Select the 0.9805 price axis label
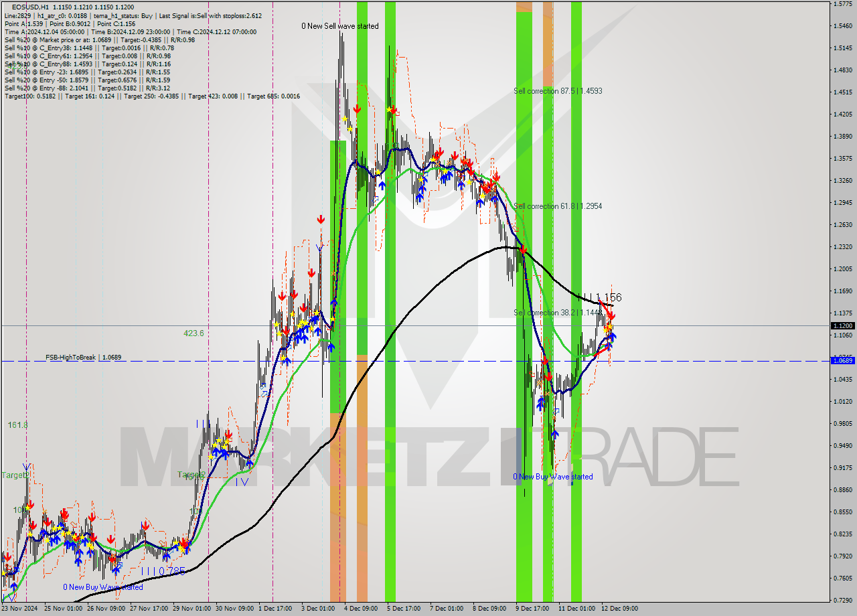 (842, 424)
